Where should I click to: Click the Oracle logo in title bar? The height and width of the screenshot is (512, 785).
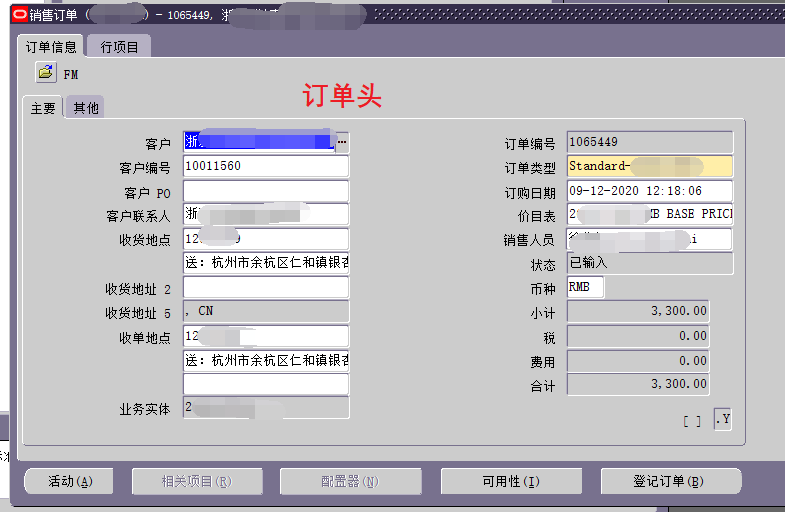pyautogui.click(x=8, y=13)
